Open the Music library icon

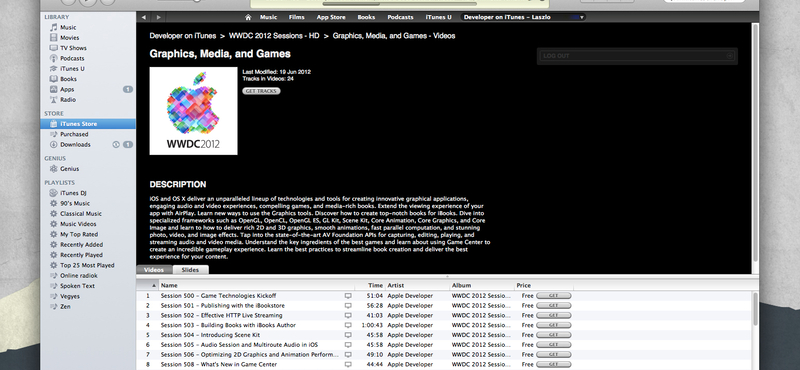(x=54, y=27)
